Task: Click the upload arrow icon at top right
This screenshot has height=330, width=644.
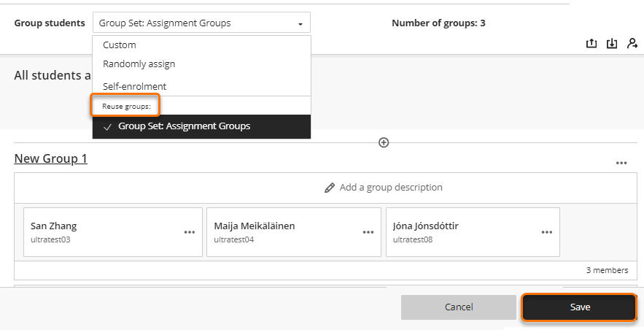Action: coord(591,44)
